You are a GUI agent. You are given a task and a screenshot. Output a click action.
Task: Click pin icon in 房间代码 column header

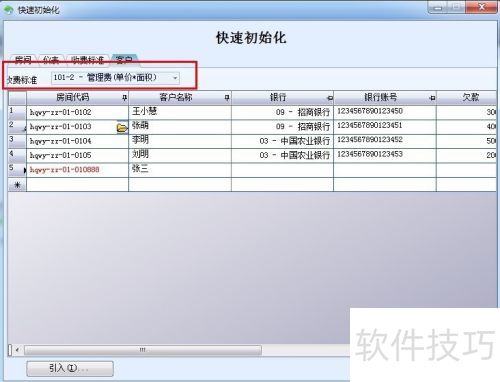pos(125,98)
